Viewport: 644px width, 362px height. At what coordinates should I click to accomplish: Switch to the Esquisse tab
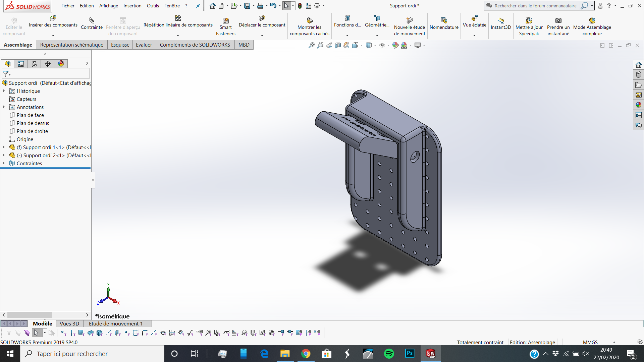pyautogui.click(x=120, y=45)
